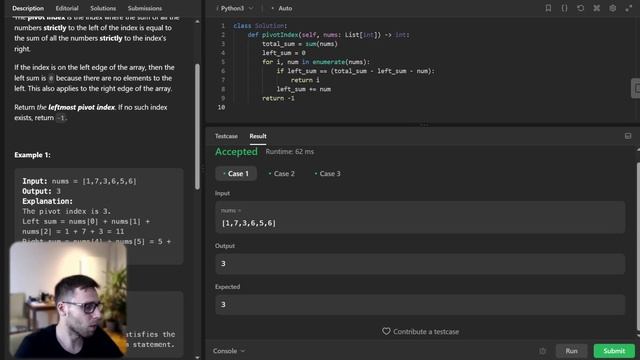Click the Expected value box
Viewport: 640px width, 360px height.
(x=420, y=304)
